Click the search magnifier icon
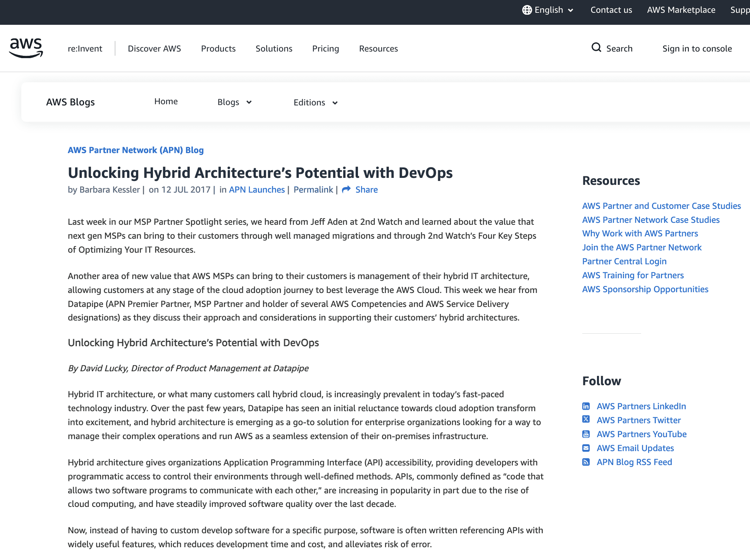 pos(596,48)
